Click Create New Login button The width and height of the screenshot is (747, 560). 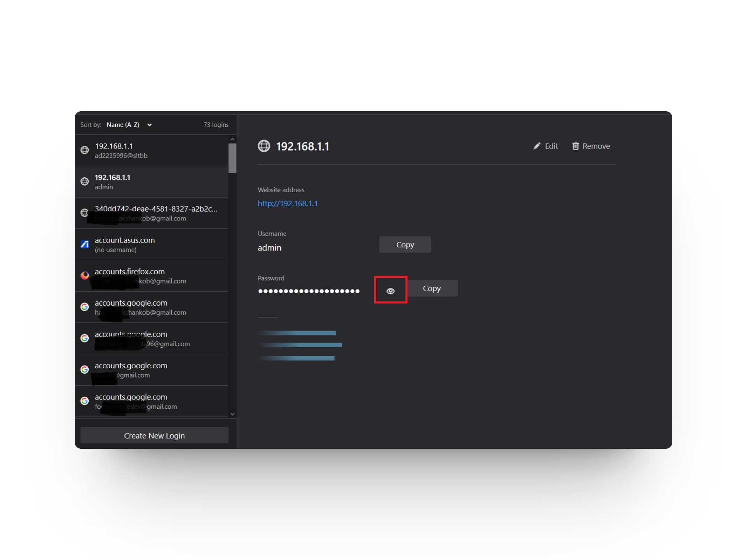154,436
